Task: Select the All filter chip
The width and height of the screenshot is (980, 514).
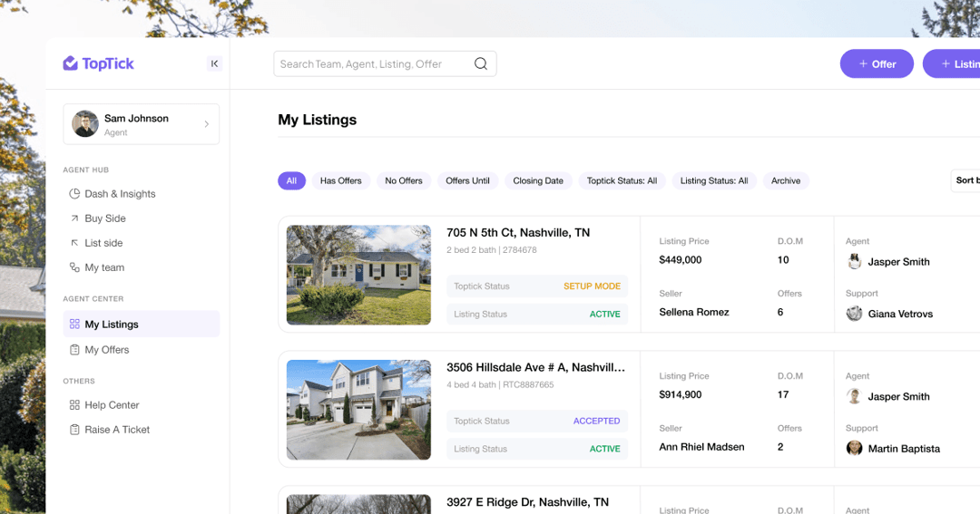Action: [x=291, y=180]
